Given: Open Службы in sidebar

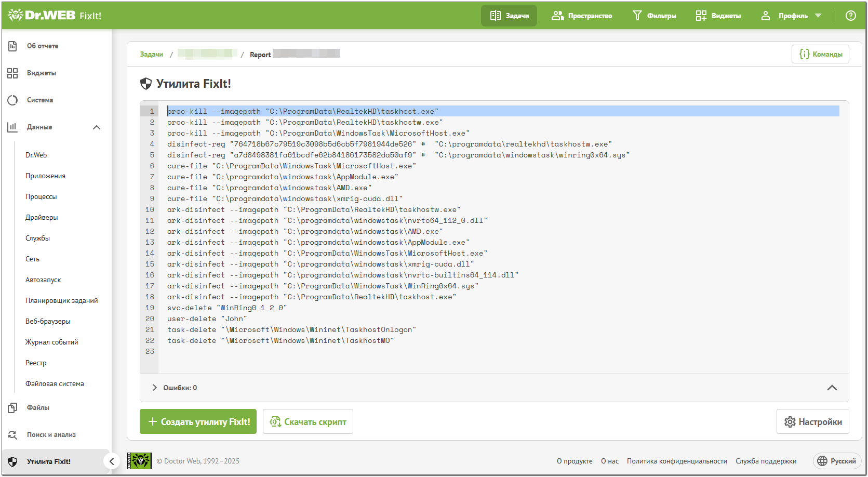Looking at the screenshot, I should [x=37, y=238].
